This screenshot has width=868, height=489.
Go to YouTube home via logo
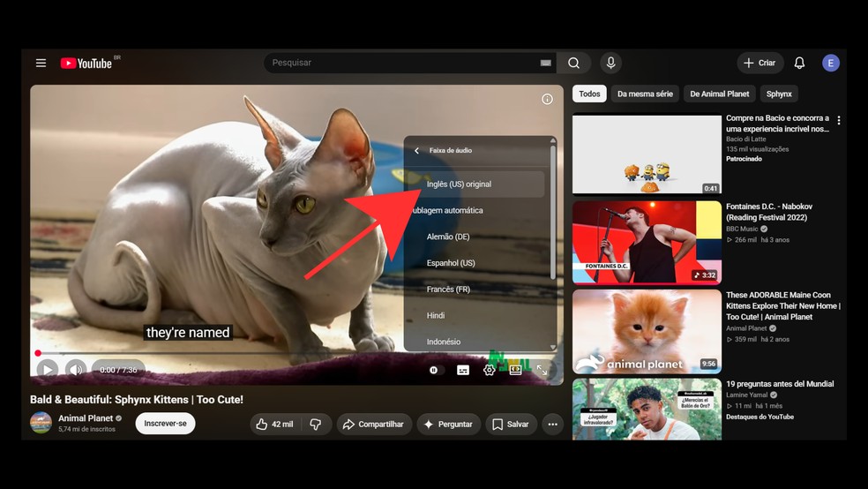[x=87, y=64]
